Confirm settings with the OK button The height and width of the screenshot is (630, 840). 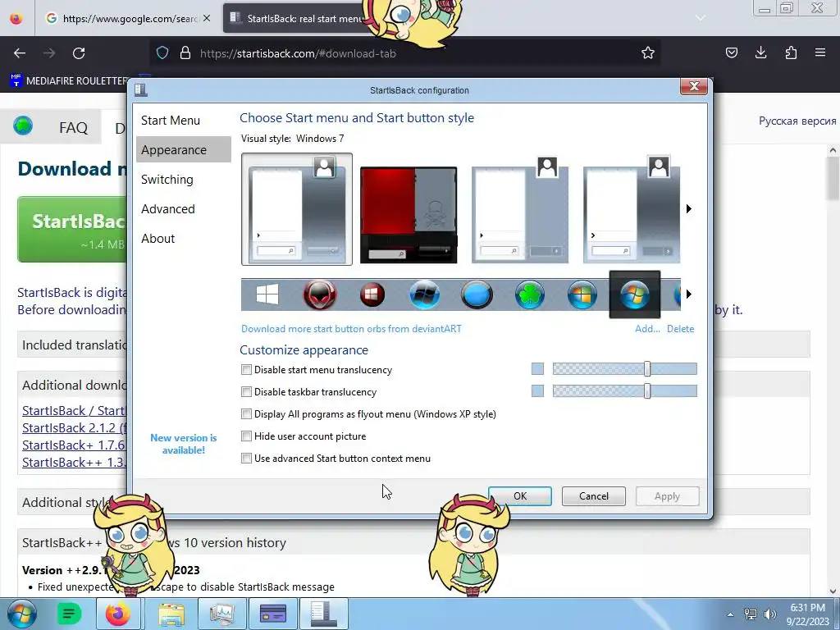(x=519, y=496)
